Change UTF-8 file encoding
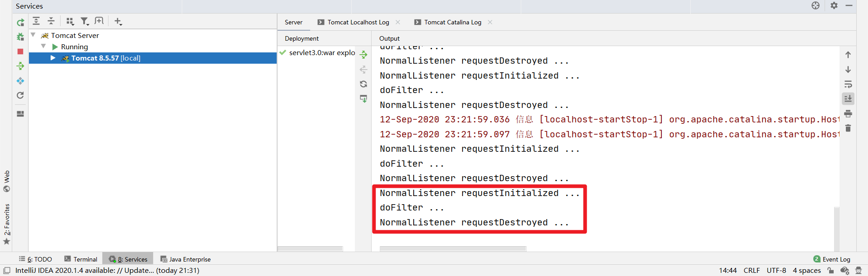This screenshot has height=276, width=868. pos(776,271)
